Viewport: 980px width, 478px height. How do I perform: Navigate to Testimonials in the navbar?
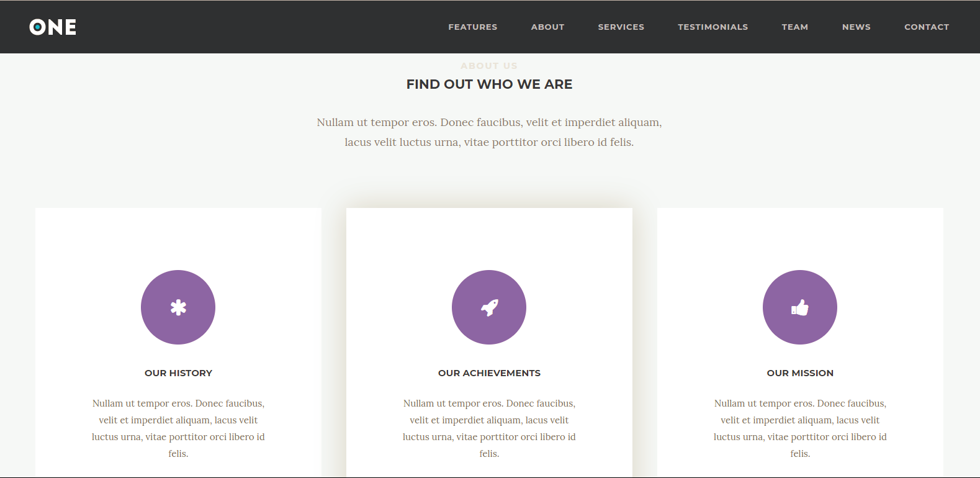tap(713, 27)
